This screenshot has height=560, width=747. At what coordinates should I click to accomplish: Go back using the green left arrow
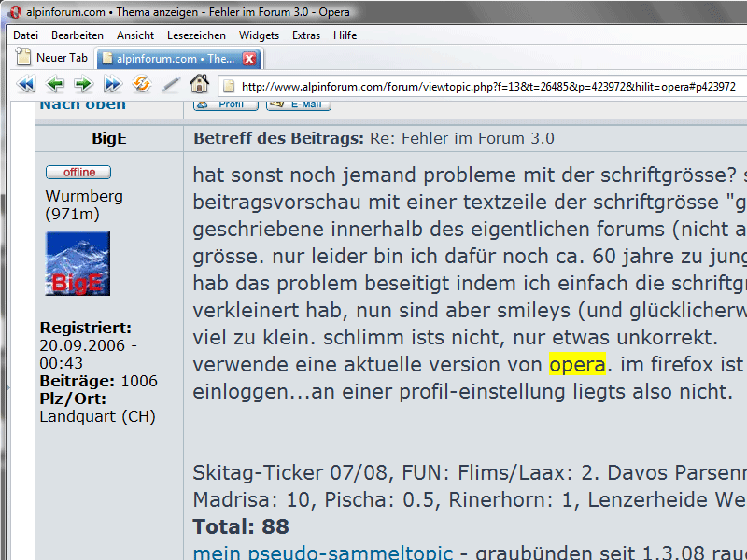click(x=55, y=85)
